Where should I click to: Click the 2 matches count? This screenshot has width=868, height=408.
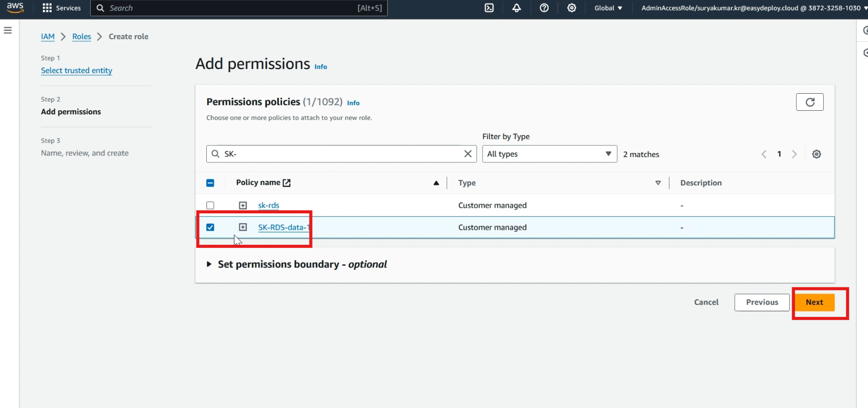[641, 155]
